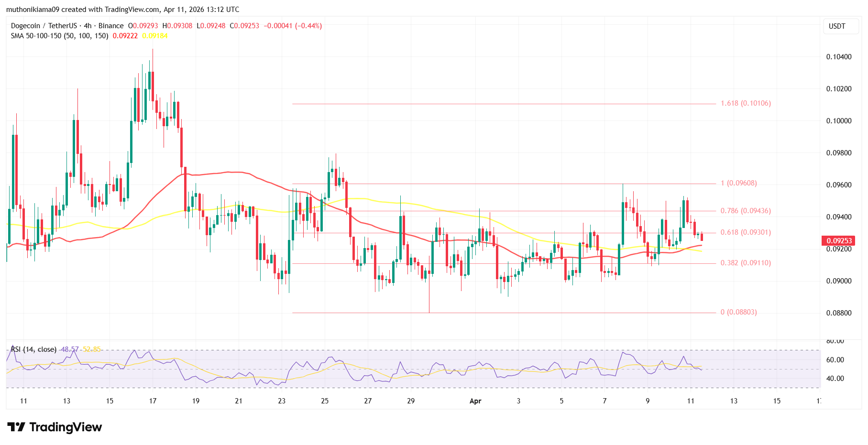Screen dimensions: 868x445
Task: Click date 29 on the time axis
Action: coord(411,401)
